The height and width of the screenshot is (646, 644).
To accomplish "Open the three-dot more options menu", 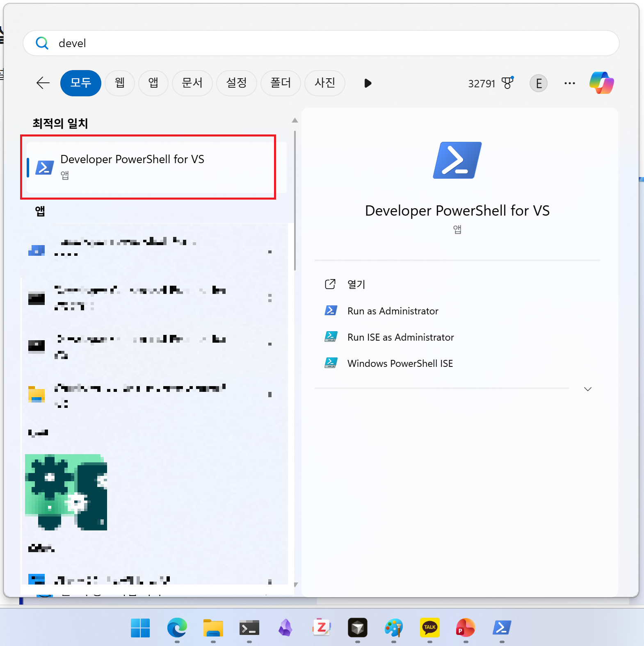I will 570,83.
